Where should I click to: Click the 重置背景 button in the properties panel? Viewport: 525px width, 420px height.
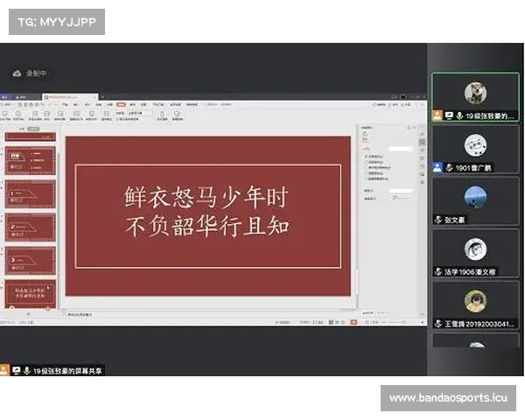pos(381,313)
